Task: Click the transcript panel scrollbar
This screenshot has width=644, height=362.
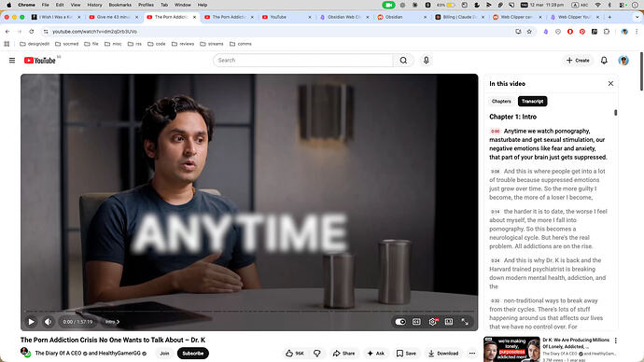Action: (x=616, y=113)
